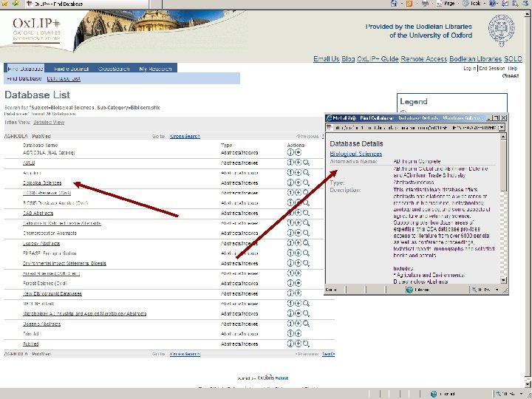Info icon for Forest Science (Ovid)

(x=290, y=283)
